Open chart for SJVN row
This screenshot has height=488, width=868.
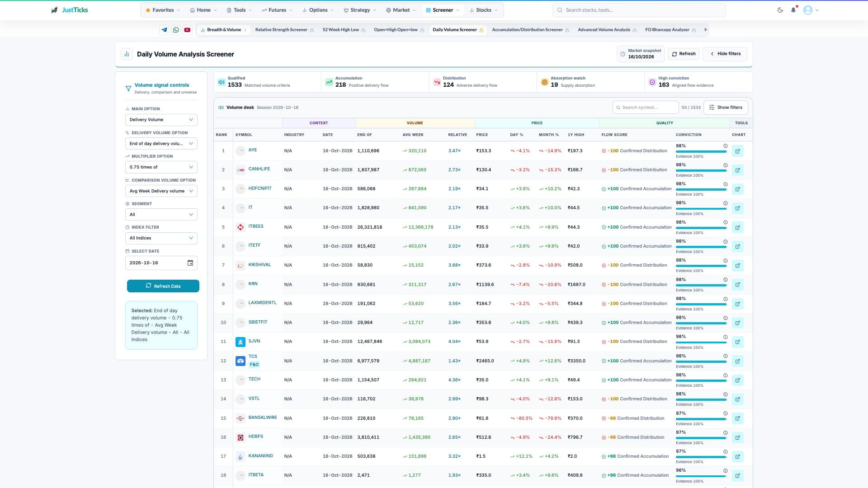[738, 342]
